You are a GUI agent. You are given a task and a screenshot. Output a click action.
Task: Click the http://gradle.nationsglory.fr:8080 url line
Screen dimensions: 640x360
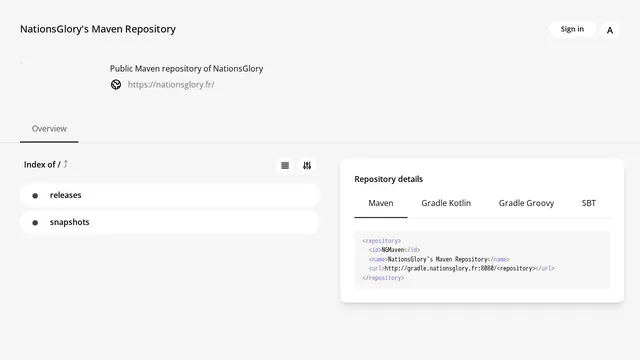[x=461, y=268]
